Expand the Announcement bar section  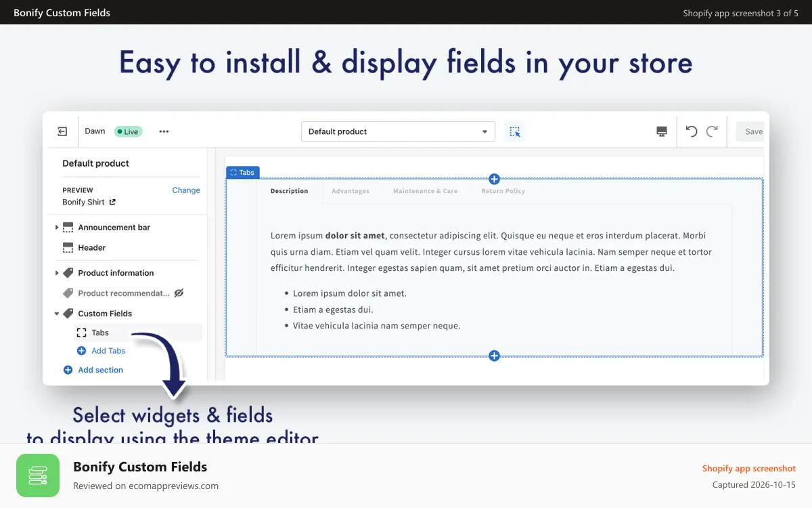pos(57,228)
